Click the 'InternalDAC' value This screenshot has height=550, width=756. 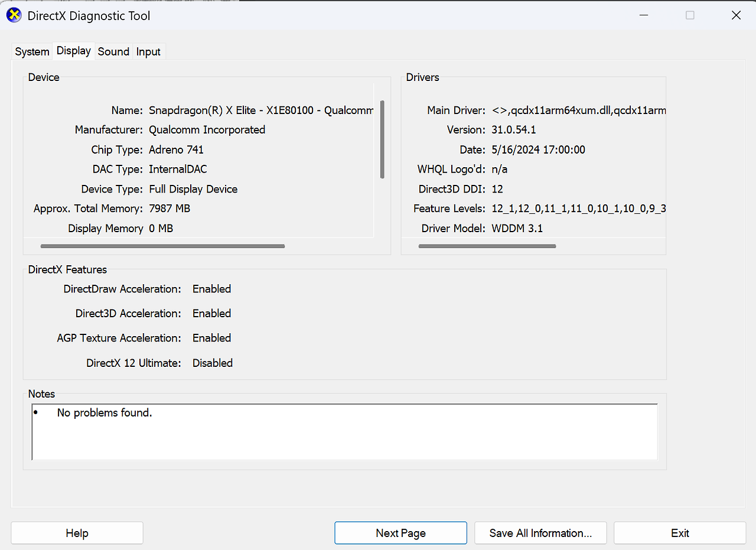(178, 169)
